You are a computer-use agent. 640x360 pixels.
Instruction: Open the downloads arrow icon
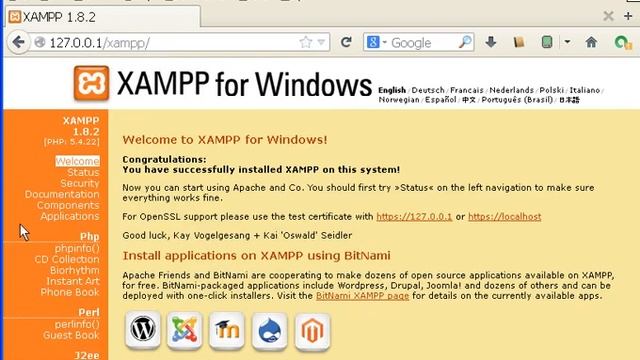491,42
